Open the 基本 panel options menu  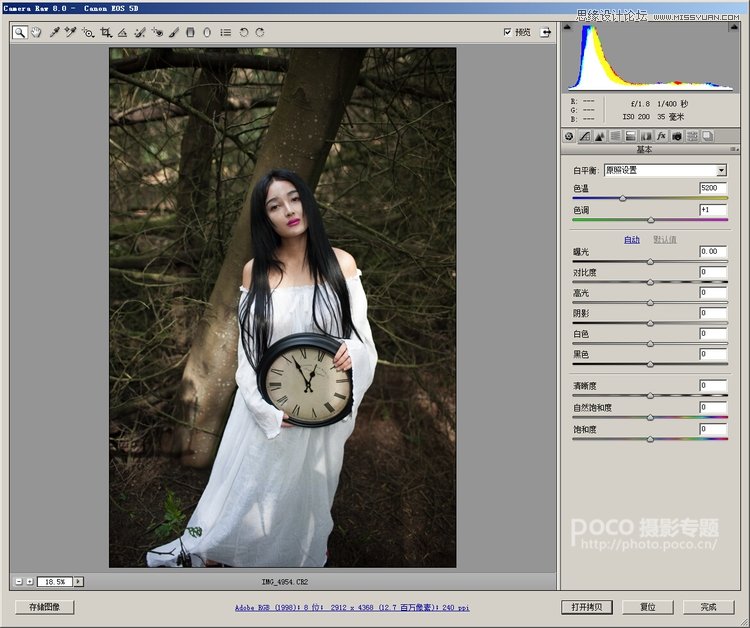click(x=734, y=150)
